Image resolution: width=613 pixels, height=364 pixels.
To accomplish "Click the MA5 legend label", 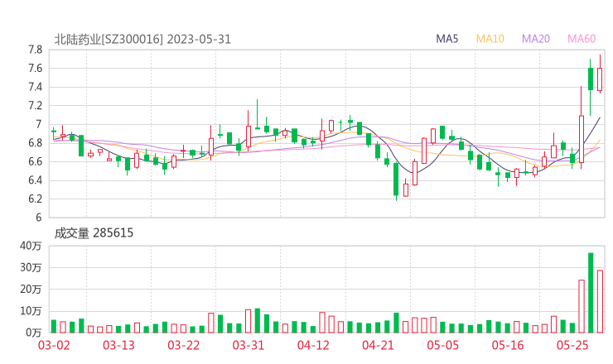I will tap(446, 39).
